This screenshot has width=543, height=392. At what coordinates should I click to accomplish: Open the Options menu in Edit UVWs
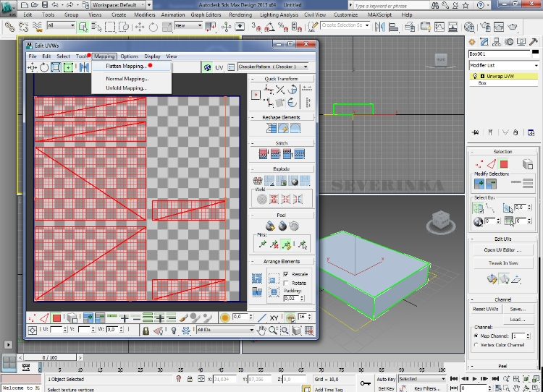click(x=129, y=56)
